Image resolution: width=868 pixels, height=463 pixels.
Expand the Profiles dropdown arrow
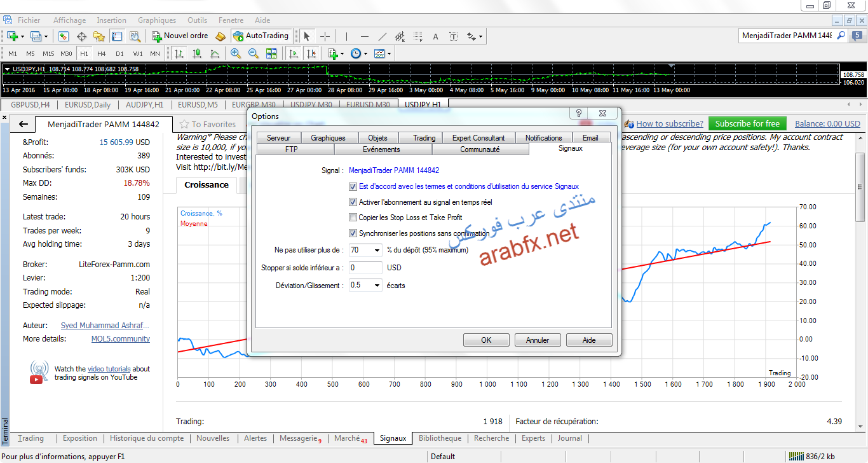pyautogui.click(x=46, y=36)
